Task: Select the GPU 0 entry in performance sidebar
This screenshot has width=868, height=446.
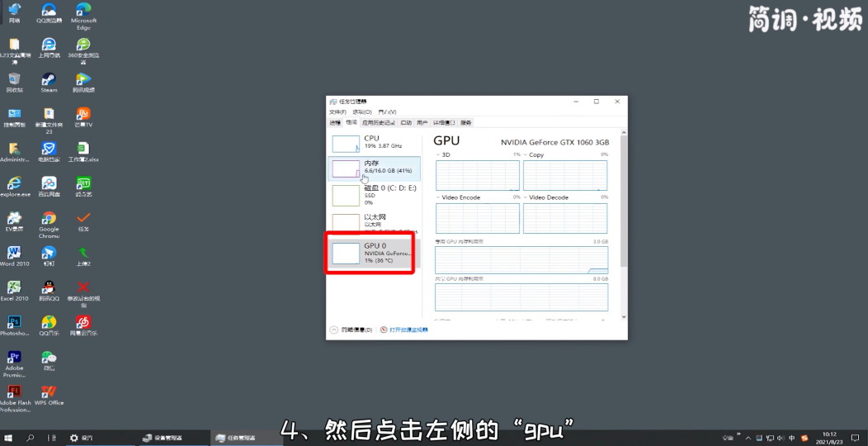Action: click(374, 254)
